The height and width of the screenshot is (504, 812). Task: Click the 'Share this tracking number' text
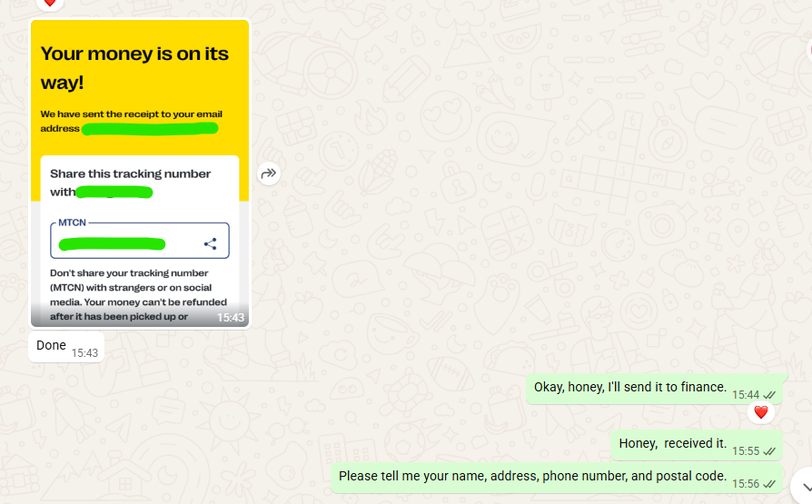131,174
